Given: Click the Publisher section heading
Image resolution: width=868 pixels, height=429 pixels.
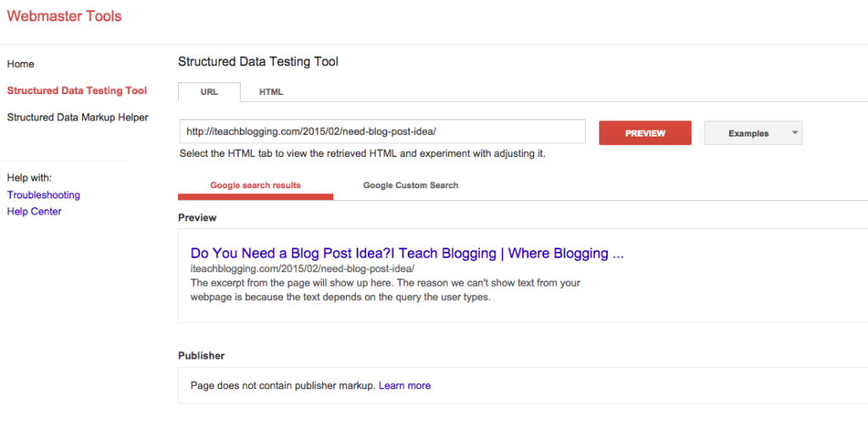Looking at the screenshot, I should coord(201,355).
